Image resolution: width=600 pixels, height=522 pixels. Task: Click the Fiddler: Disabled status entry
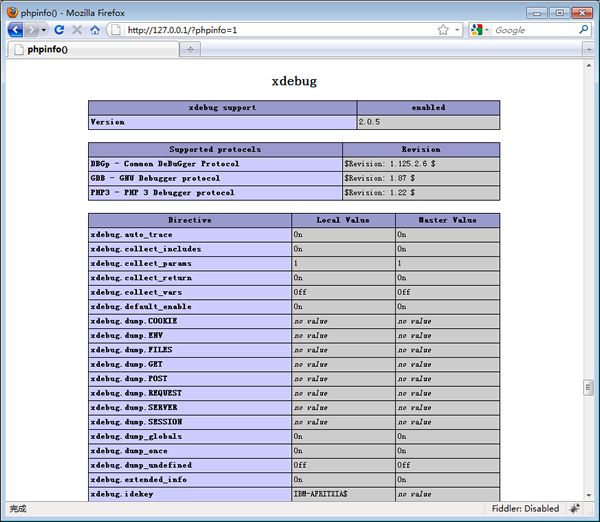(525, 509)
